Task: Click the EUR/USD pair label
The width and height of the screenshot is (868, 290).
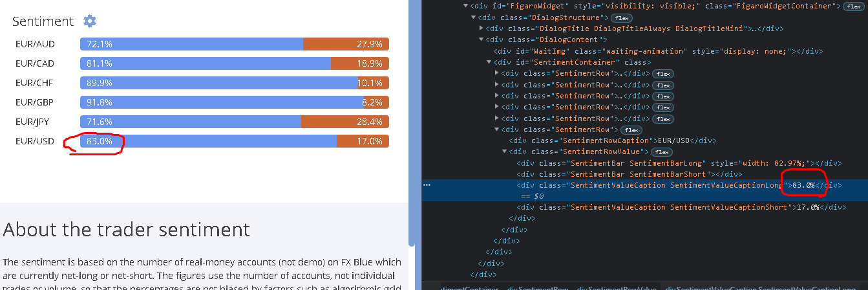Action: tap(35, 141)
